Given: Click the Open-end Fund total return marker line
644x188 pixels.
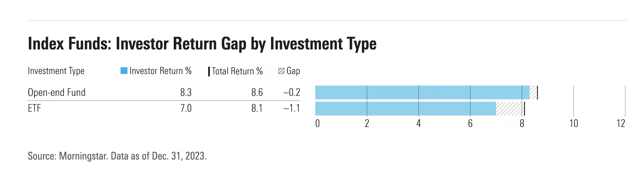Looking at the screenshot, I should [x=537, y=93].
